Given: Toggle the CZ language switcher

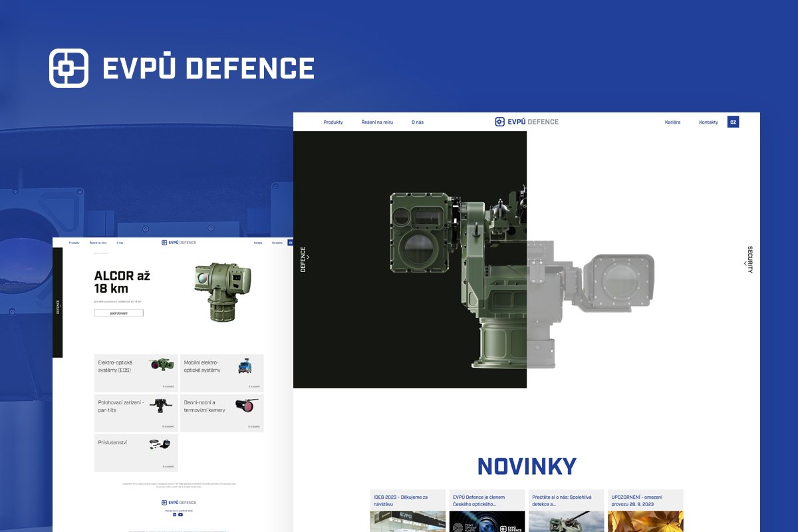Looking at the screenshot, I should [x=733, y=122].
